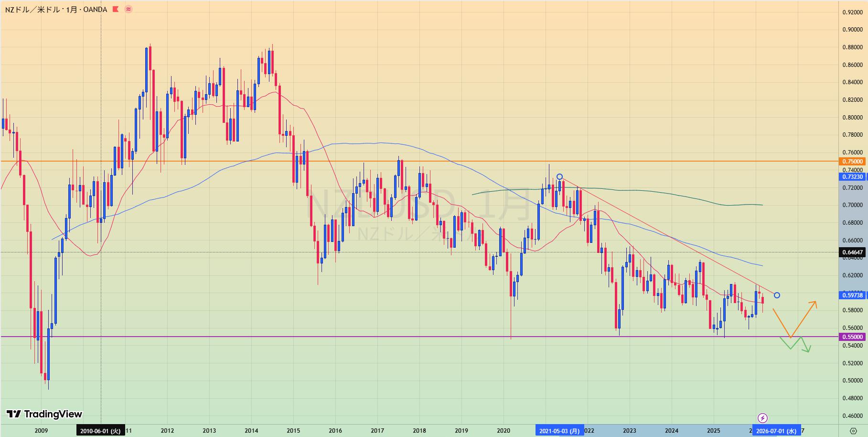This screenshot has width=868, height=437.
Task: Click the 2021-05-03 date label on time axis
Action: pos(559,431)
